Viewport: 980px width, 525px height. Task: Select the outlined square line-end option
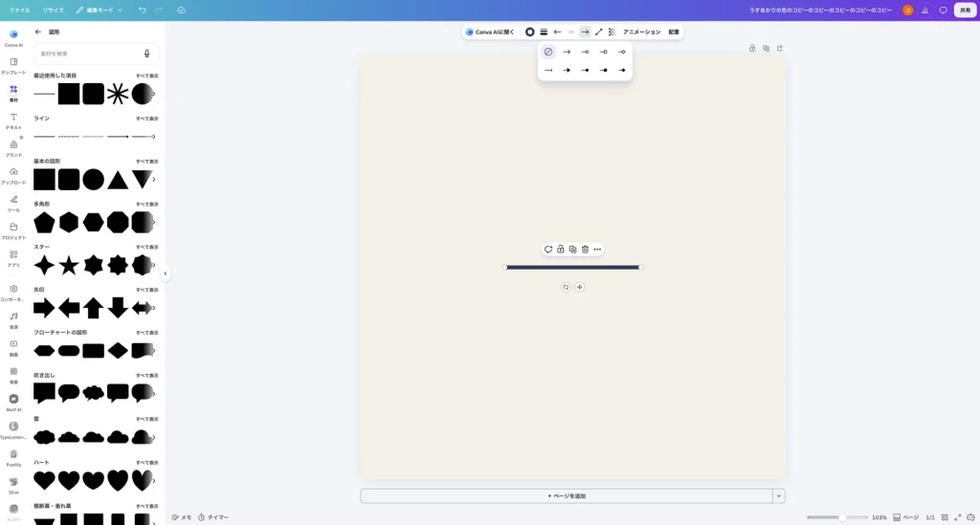(604, 52)
